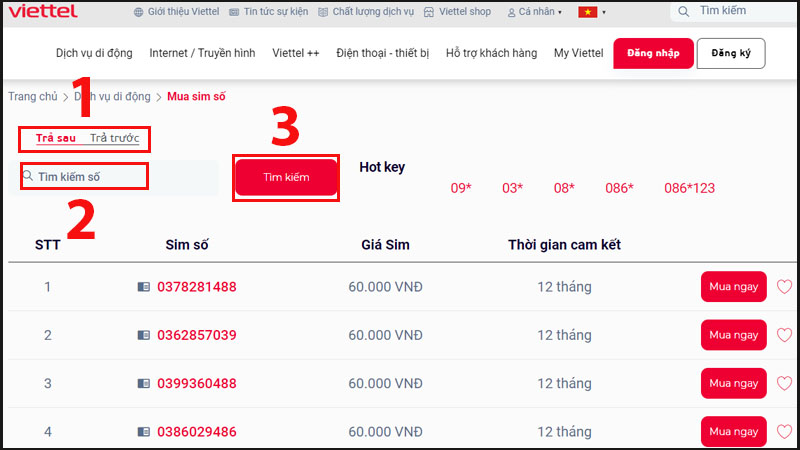Select hot key 086*
This screenshot has width=800, height=450.
coord(619,188)
